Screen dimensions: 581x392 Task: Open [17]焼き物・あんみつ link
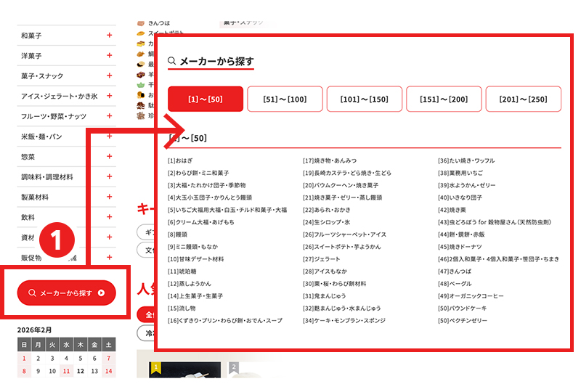click(330, 160)
